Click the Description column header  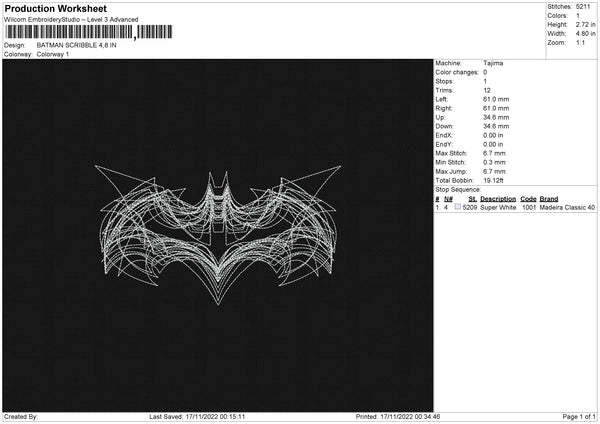click(x=498, y=199)
